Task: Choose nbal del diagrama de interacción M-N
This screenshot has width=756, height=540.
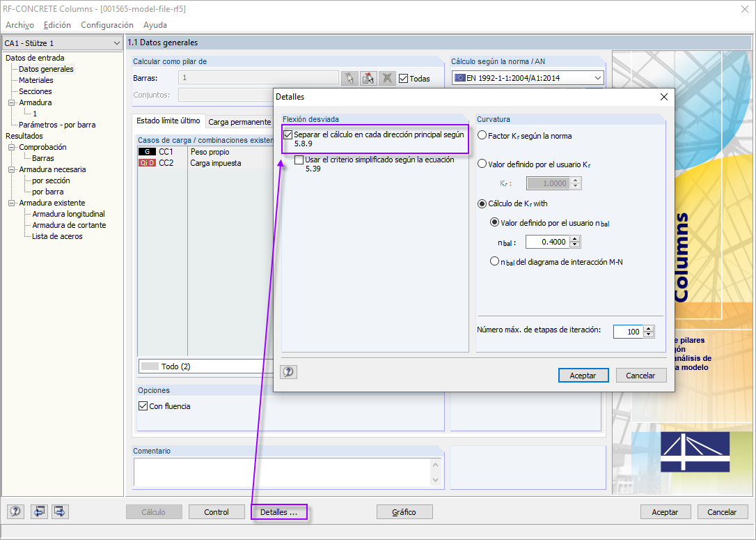Action: tap(494, 261)
